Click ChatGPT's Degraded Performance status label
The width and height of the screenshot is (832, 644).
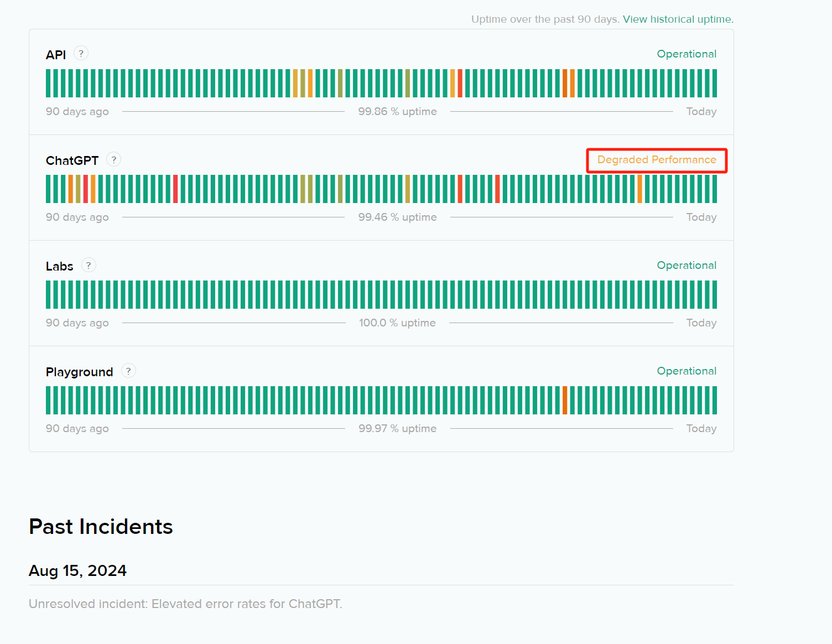[657, 160]
